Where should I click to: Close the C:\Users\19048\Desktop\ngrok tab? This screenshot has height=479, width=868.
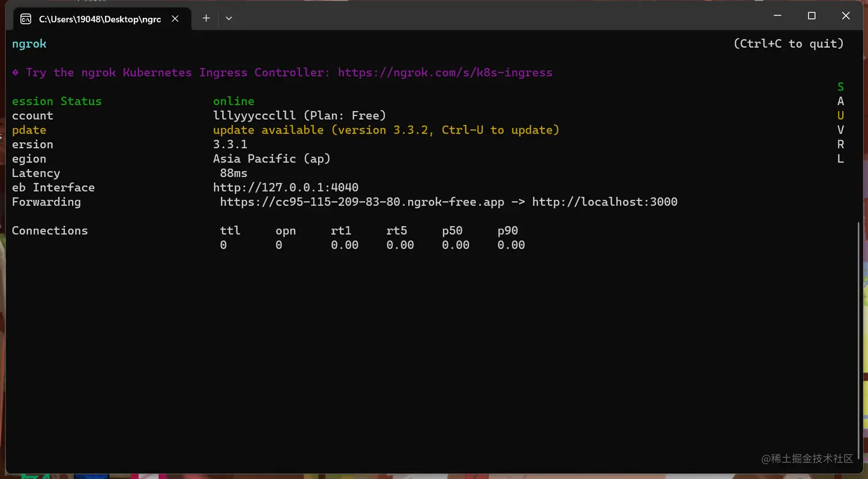click(x=175, y=19)
